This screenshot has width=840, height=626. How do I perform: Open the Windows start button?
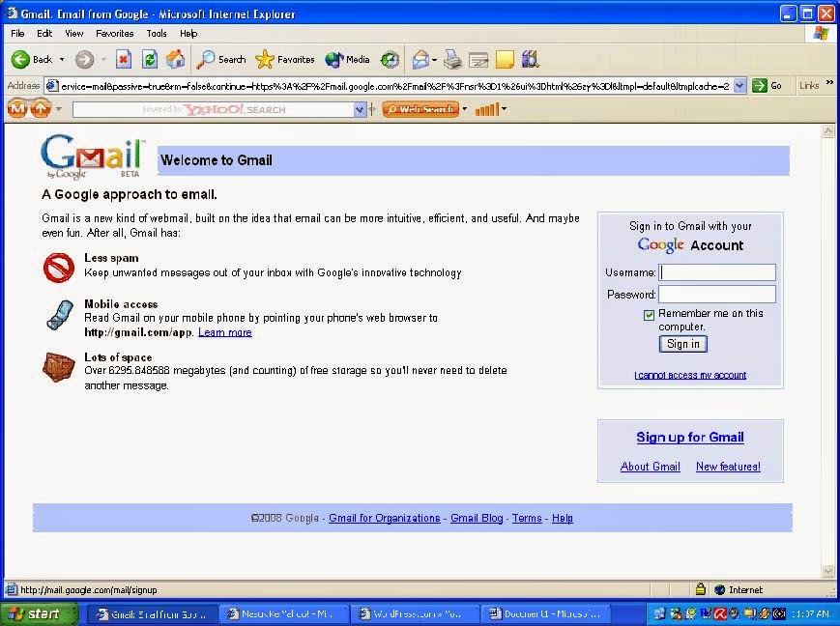pos(39,613)
